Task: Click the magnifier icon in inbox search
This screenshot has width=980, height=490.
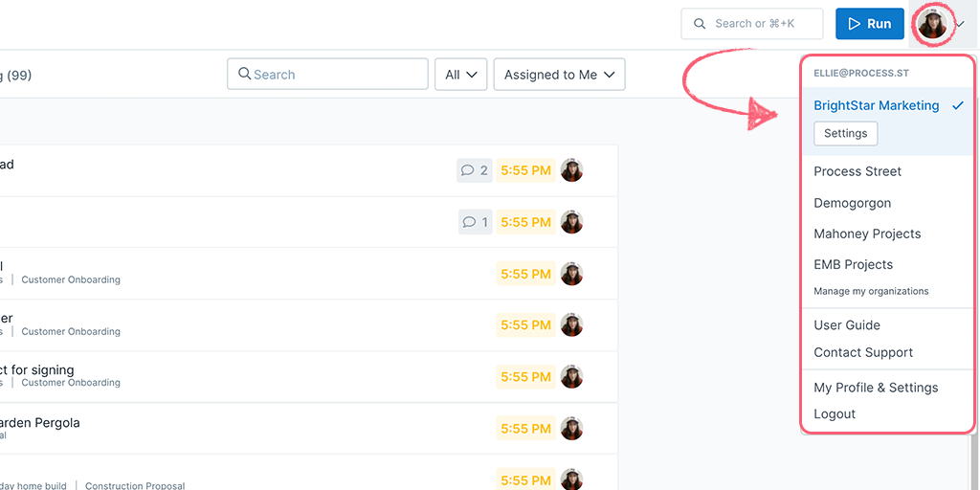Action: tap(245, 74)
